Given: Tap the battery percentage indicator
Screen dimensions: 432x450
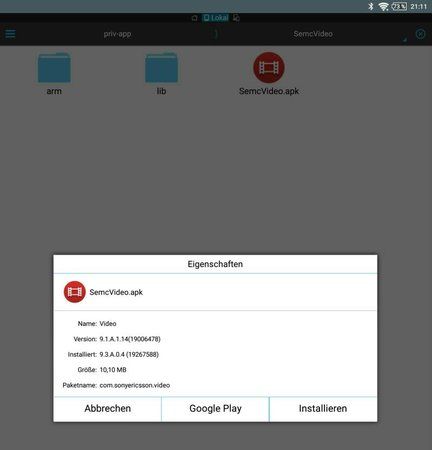Looking at the screenshot, I should coord(399,6).
